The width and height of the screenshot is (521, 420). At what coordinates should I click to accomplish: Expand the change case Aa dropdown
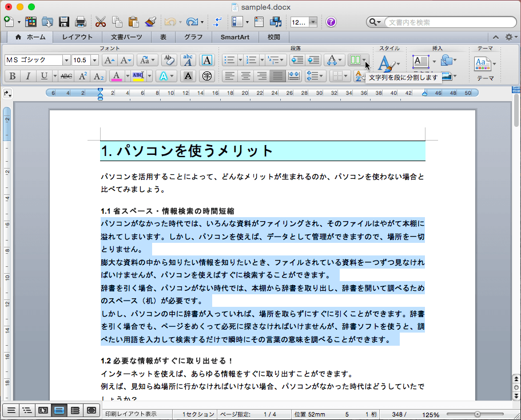click(x=153, y=60)
